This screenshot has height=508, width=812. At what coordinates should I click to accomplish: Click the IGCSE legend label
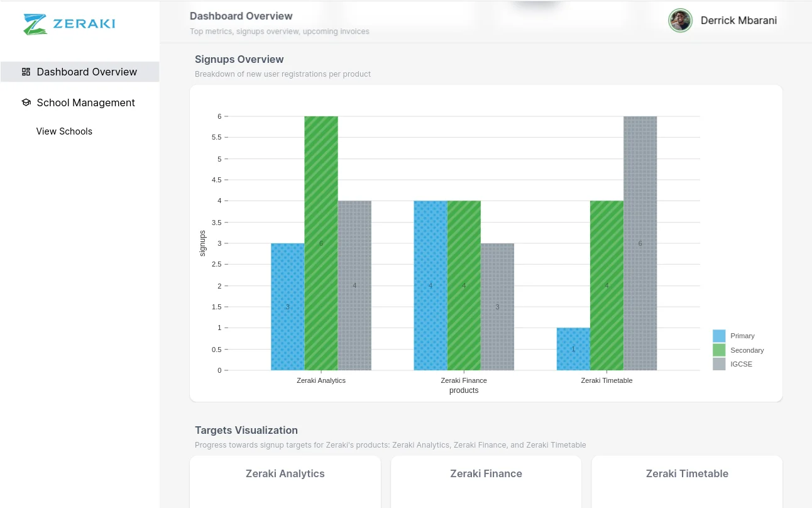(741, 364)
